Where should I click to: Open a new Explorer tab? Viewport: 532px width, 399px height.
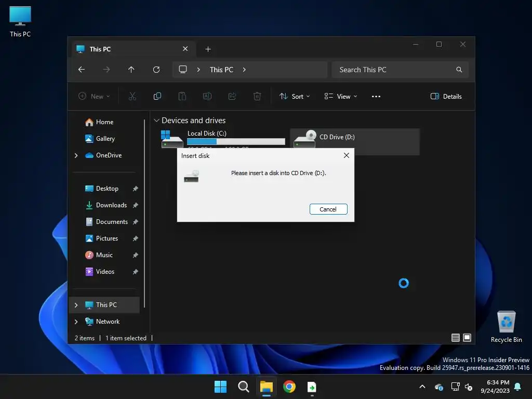click(x=208, y=49)
